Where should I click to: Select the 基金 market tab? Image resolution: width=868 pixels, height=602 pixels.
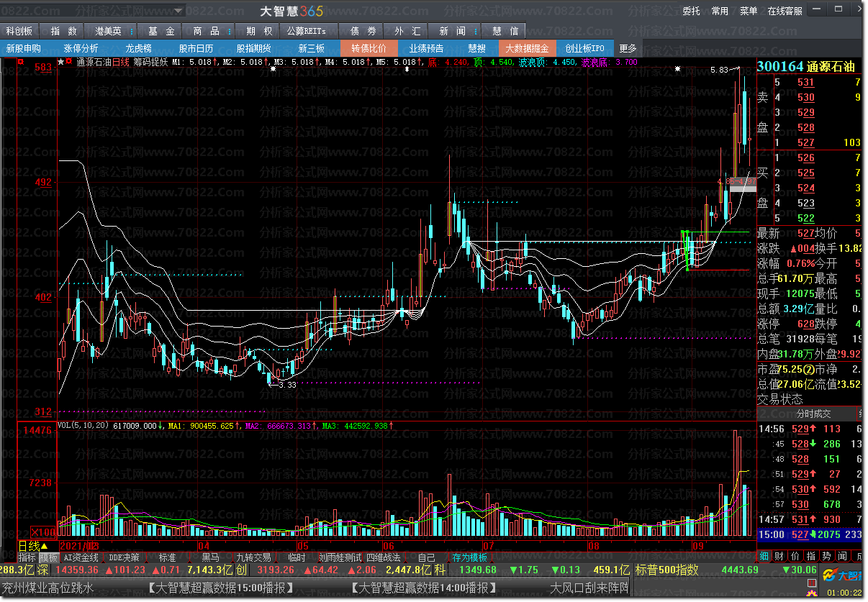click(161, 31)
